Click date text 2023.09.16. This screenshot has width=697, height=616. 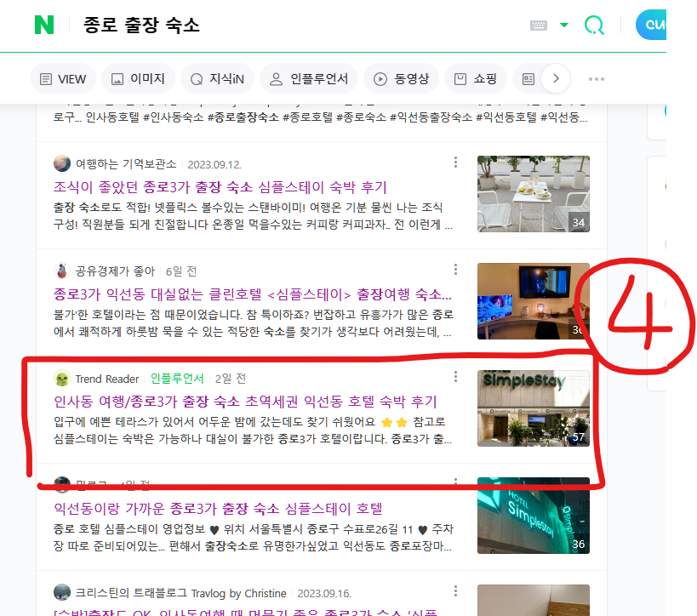click(324, 593)
